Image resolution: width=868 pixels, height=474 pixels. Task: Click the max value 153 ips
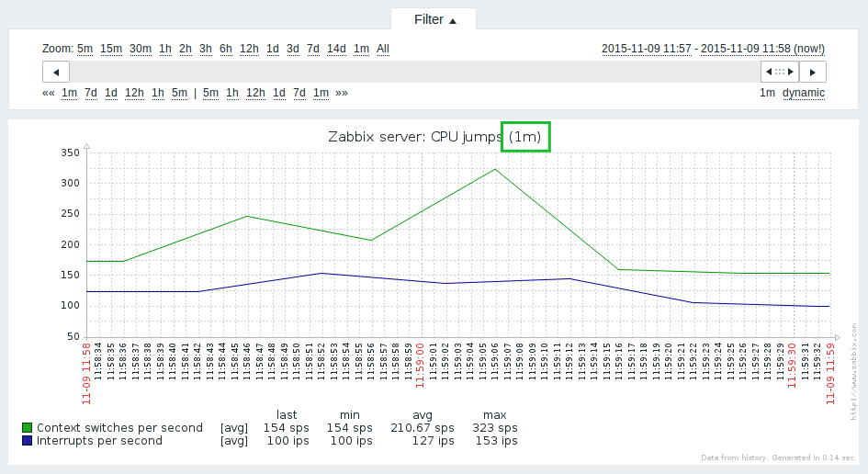click(x=497, y=441)
